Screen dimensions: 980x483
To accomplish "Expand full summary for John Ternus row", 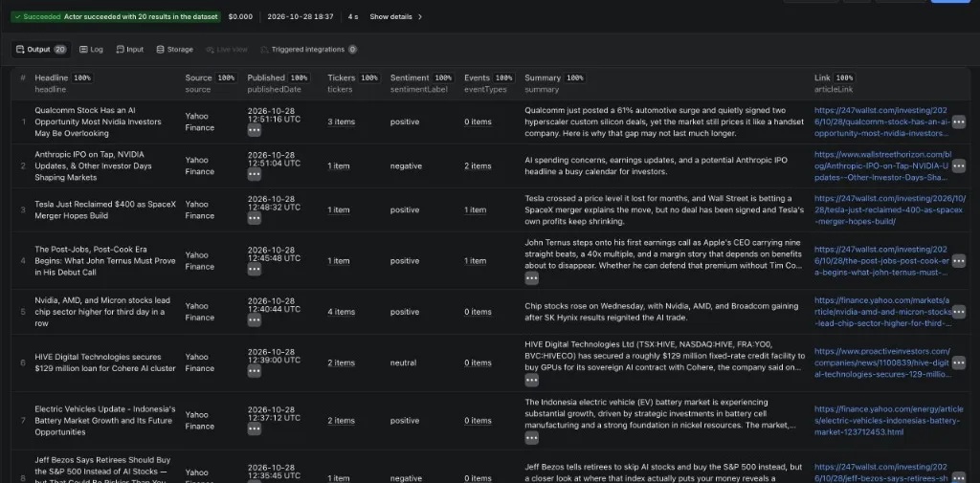I will click(531, 278).
